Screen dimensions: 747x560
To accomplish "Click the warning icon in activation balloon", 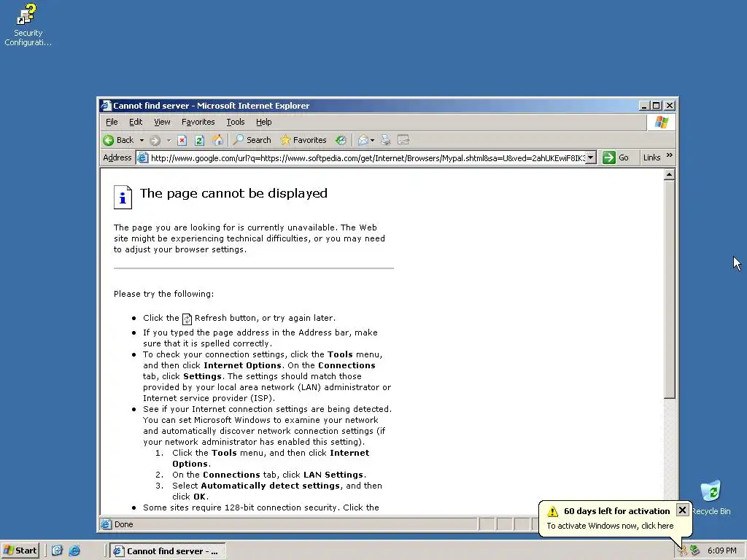I will [x=553, y=511].
